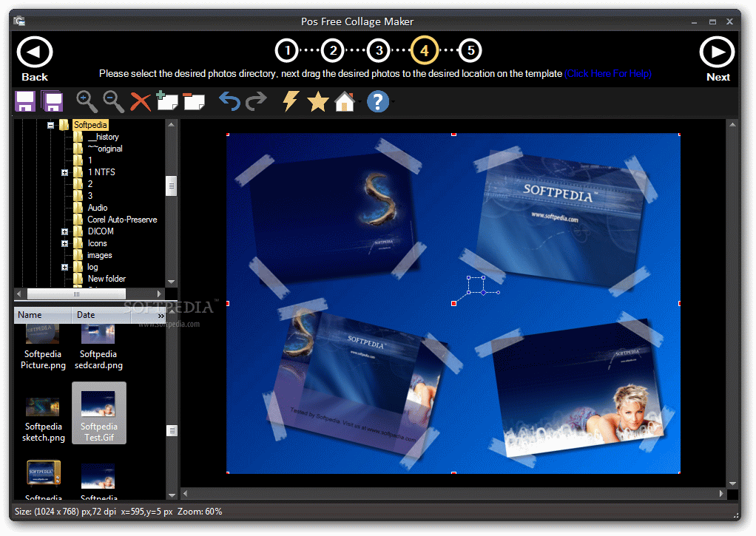Viewport: 756px width, 536px height.
Task: Expand the 1 NTFS folder
Action: [x=64, y=172]
